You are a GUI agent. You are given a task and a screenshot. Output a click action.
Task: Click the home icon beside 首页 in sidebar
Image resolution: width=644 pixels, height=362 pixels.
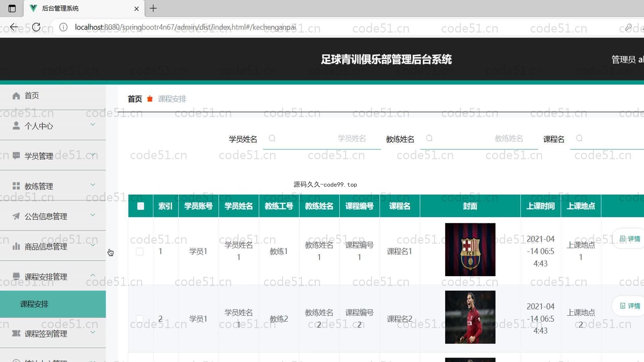tap(16, 96)
